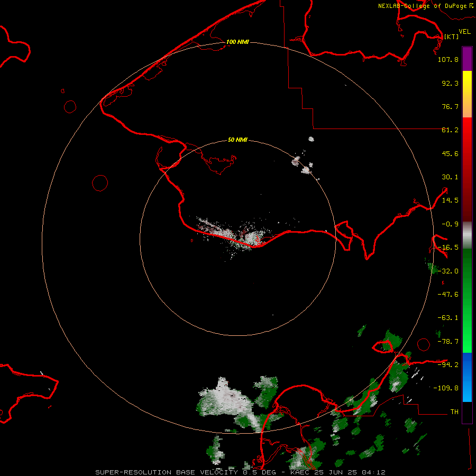Click the gray near-zero segment of color bar
Viewport: 476px width, 476px height.
467,235
